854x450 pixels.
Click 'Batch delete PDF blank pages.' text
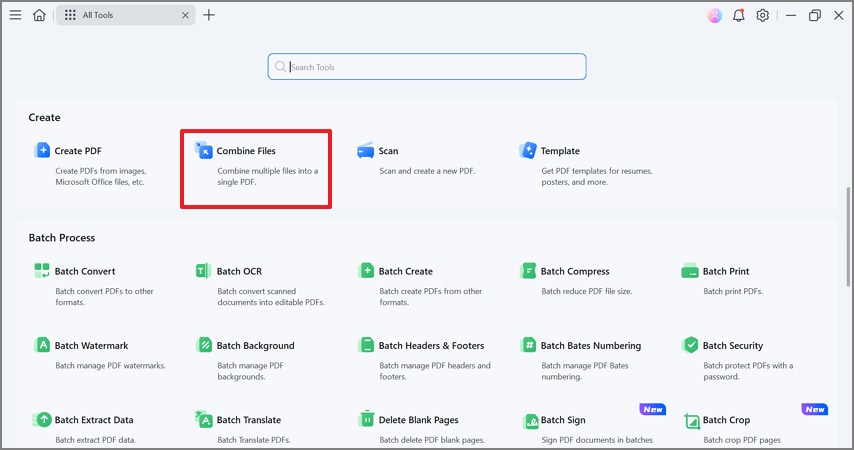click(432, 440)
